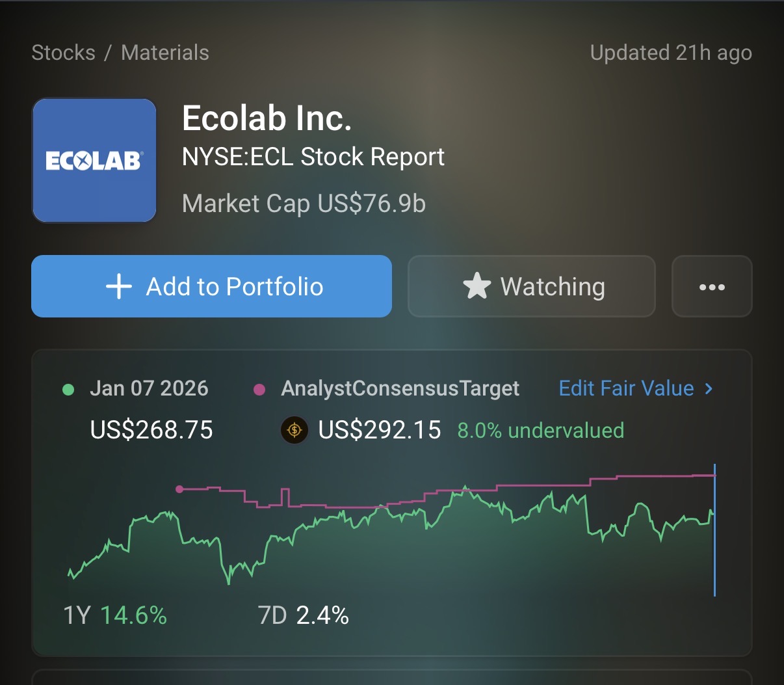Viewport: 784px width, 685px height.
Task: Toggle the Watching watchlist button
Action: [x=531, y=286]
